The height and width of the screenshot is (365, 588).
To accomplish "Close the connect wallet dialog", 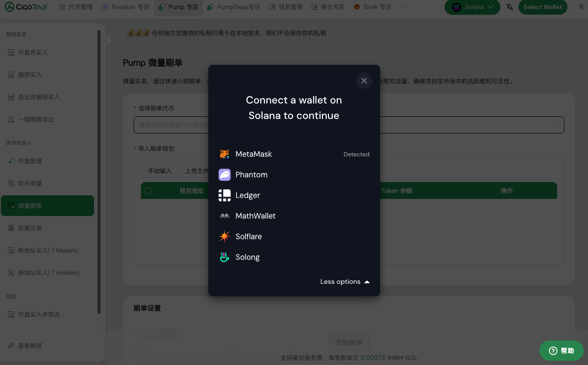I will [x=364, y=81].
